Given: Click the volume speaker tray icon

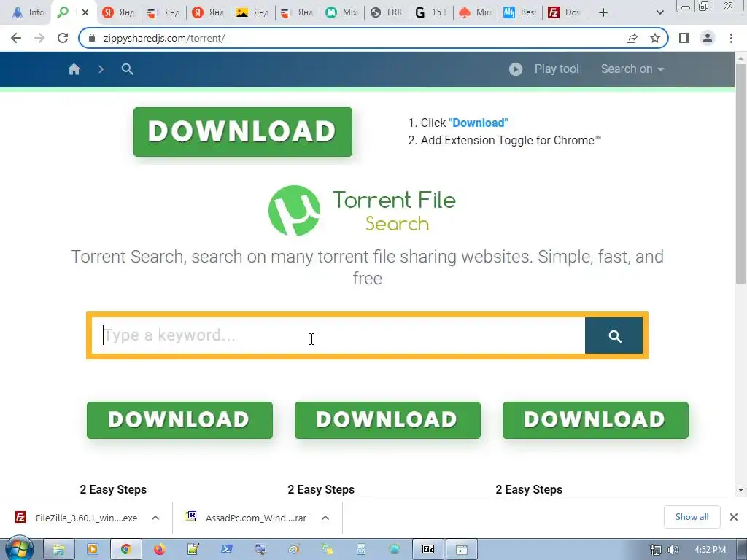Looking at the screenshot, I should tap(673, 550).
